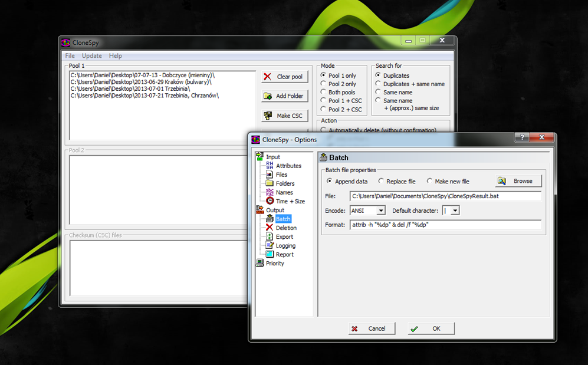
Task: Click the Output node icon
Action: click(259, 210)
